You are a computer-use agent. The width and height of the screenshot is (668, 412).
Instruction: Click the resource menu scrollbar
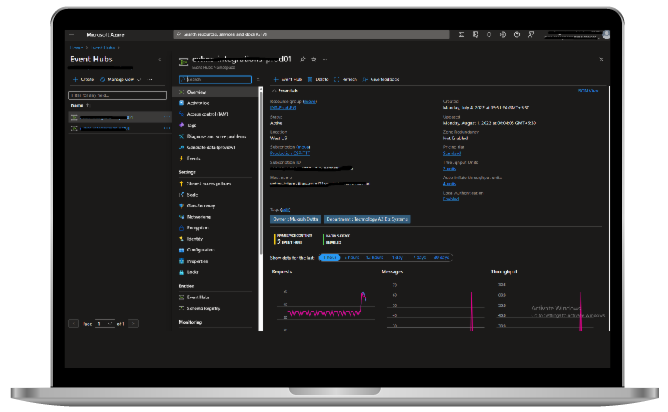pos(261,170)
